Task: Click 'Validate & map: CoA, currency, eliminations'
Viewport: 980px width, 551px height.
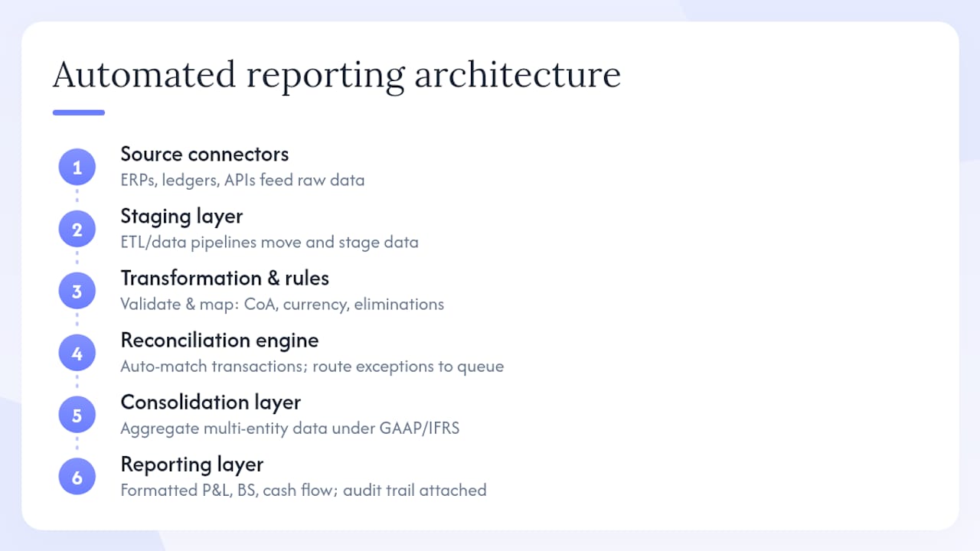Action: 282,305
